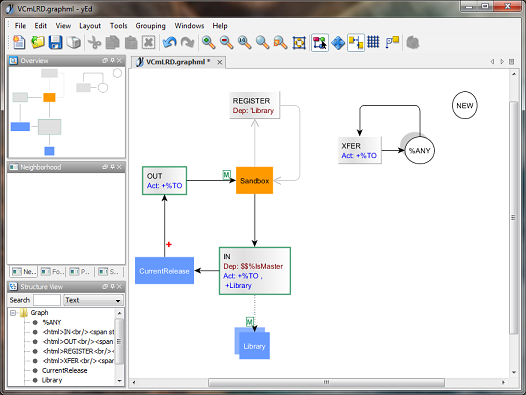526x395 pixels.
Task: Close the VCmLRD.graphml tab
Action: coord(220,62)
